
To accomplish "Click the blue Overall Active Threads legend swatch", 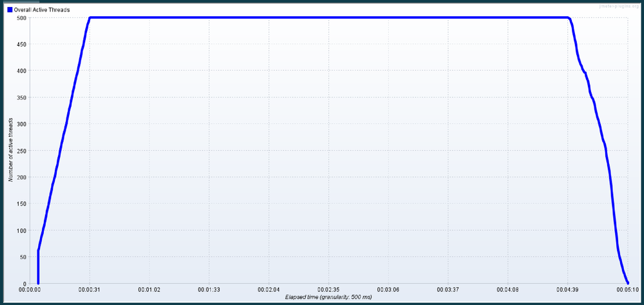I will (10, 10).
